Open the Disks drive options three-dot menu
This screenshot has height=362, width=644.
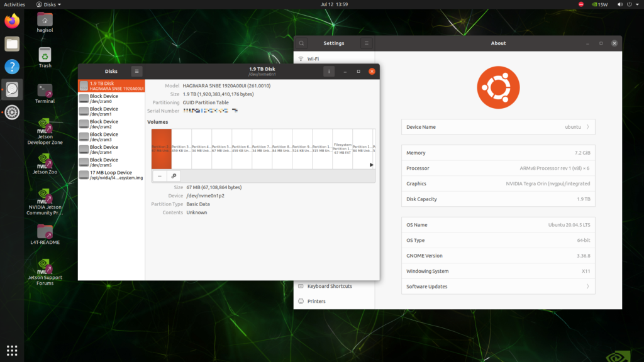329,72
